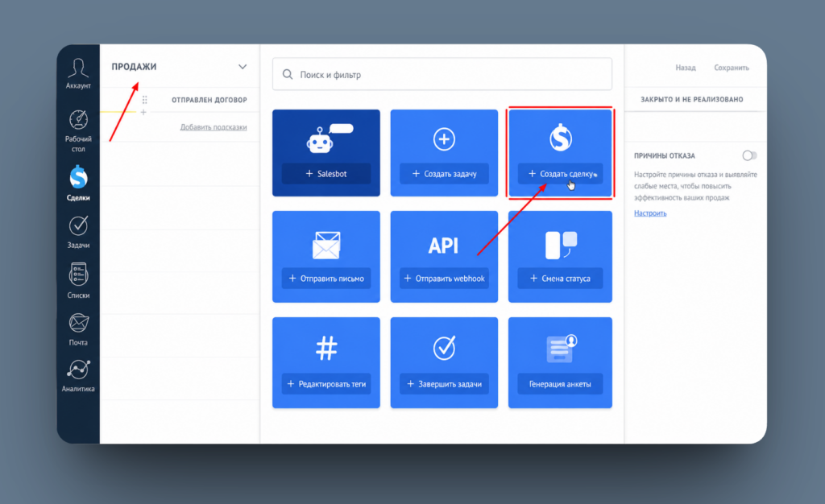
Task: Click the + Завершить задачи button
Action: [444, 384]
